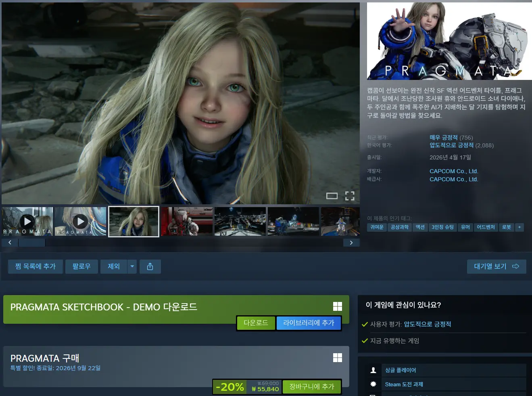Select the 로봇 tag
Image resolution: width=532 pixels, height=396 pixels.
tap(507, 227)
